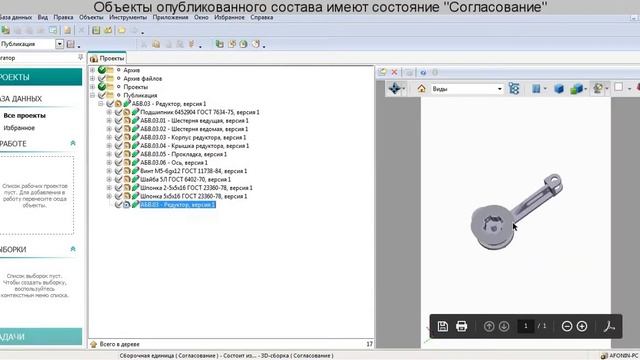
Task: Click the red X icon above 3D viewer
Action: (x=394, y=72)
